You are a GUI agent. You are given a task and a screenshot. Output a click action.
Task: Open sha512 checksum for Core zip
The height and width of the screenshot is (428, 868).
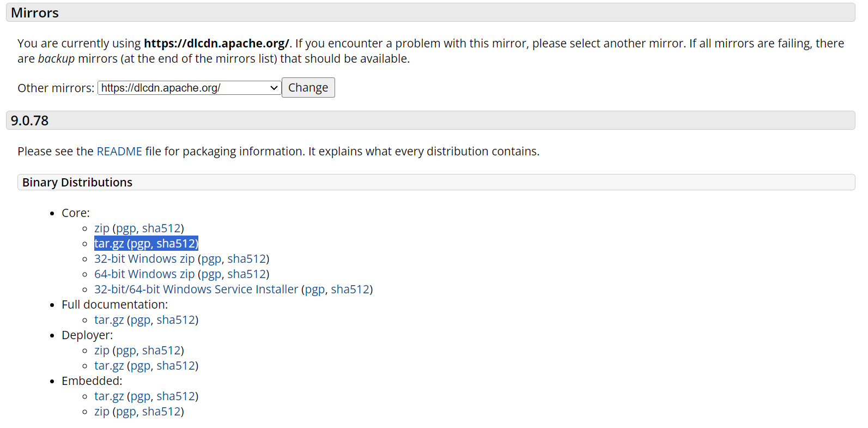(x=161, y=228)
